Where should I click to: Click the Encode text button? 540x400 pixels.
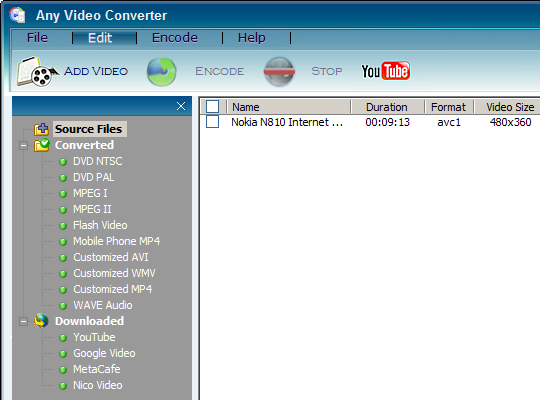pyautogui.click(x=220, y=71)
